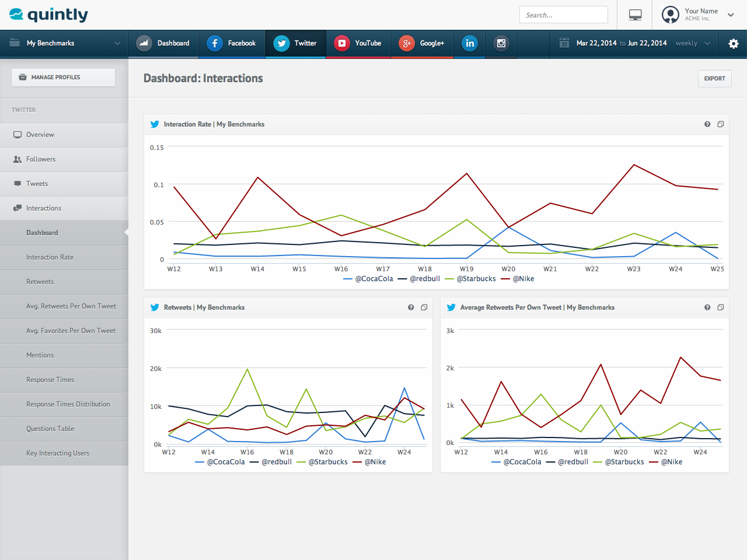Viewport: 747px width, 560px height.
Task: Click the help icon on the Interaction Rate chart
Action: click(x=707, y=124)
